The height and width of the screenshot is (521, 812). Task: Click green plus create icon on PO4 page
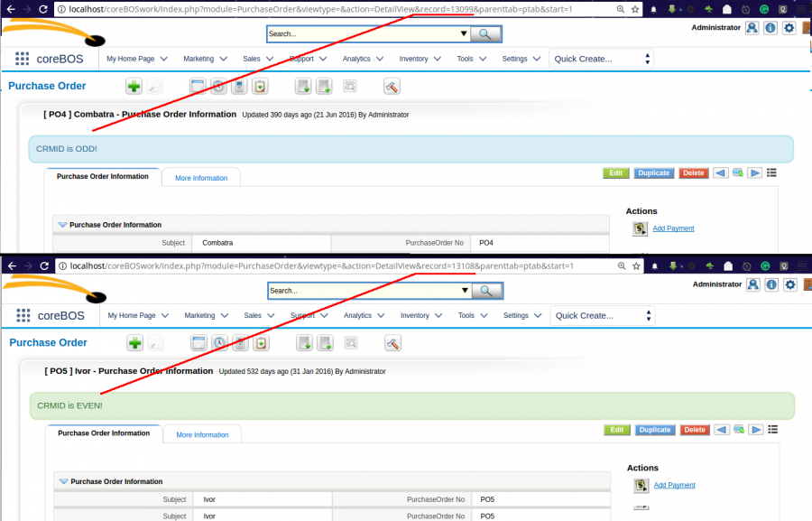point(134,87)
